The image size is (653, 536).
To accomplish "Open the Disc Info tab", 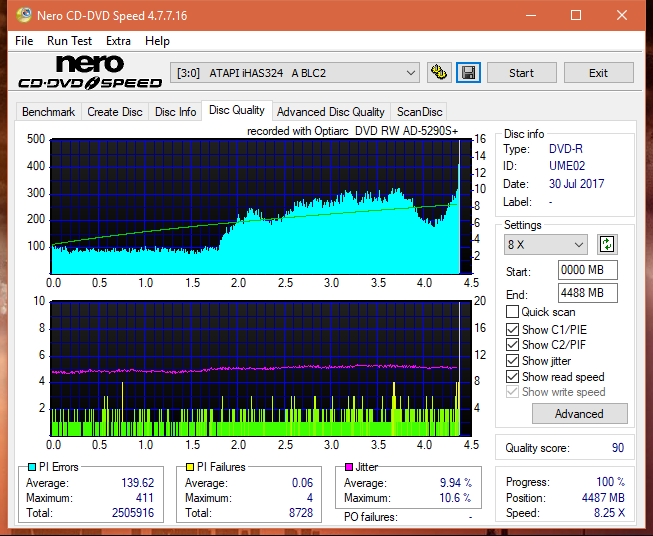I will [175, 112].
